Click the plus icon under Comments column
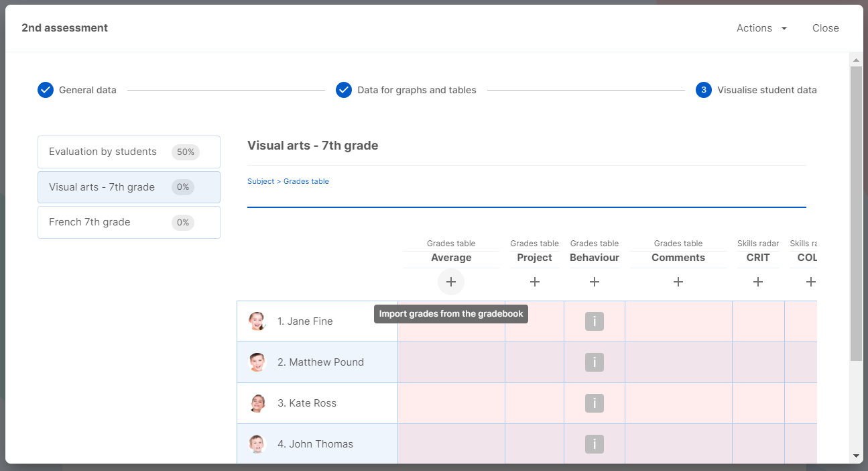 pyautogui.click(x=678, y=282)
